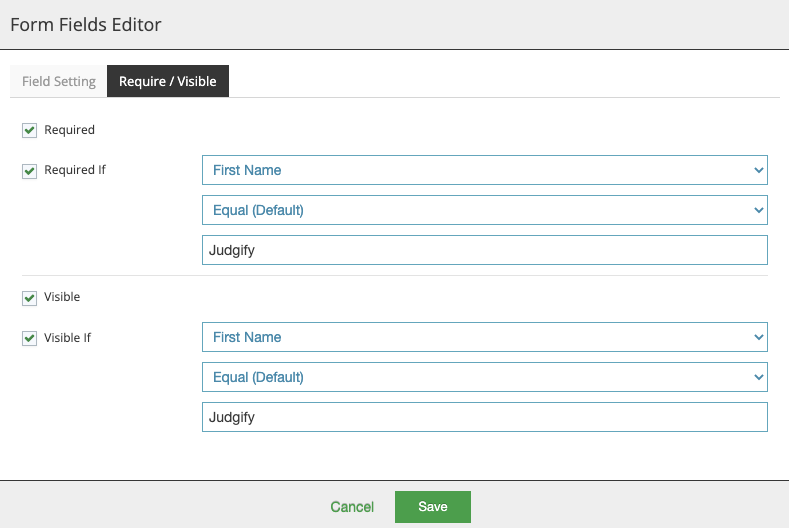Screen dimensions: 789x528
Task: Click the Cancel link
Action: 352,507
